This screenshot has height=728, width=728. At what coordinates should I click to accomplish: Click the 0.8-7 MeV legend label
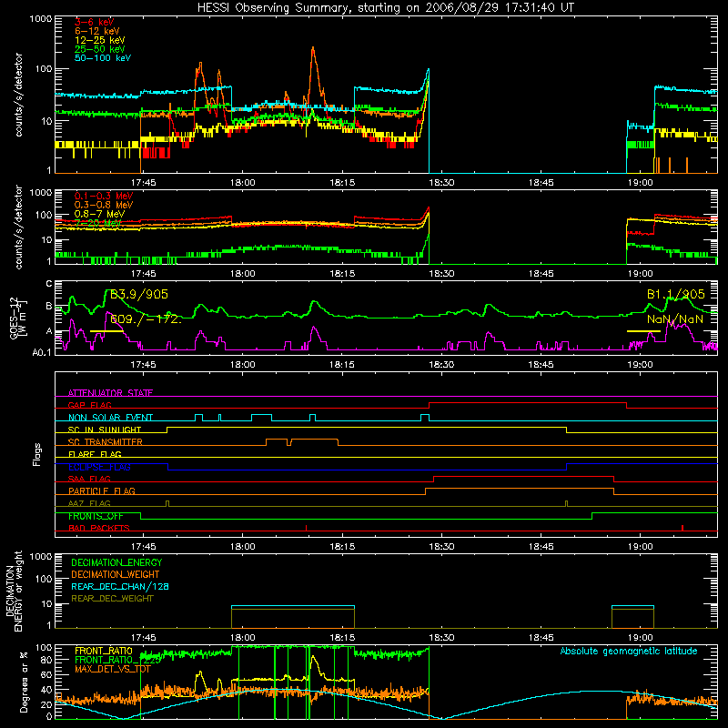pyautogui.click(x=99, y=214)
